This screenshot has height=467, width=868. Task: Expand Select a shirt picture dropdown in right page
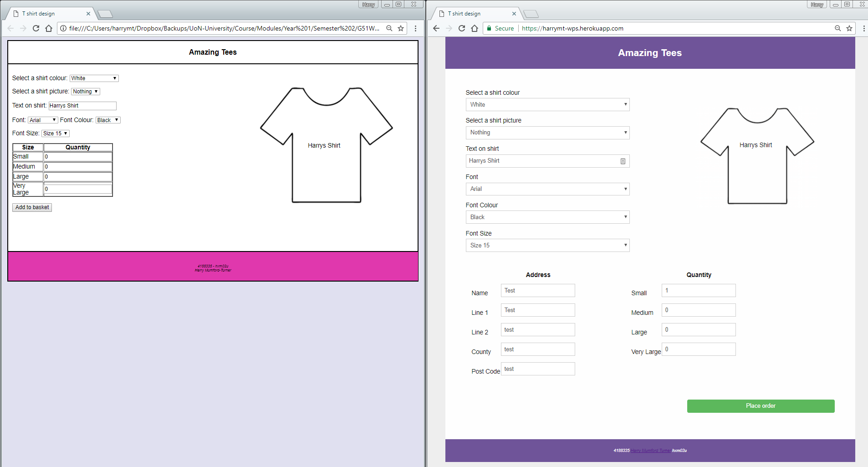click(547, 133)
